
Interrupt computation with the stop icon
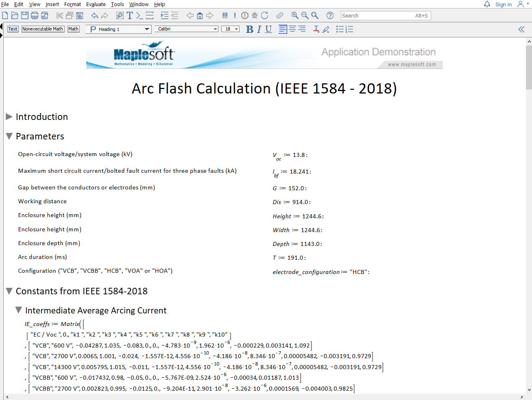[x=245, y=15]
